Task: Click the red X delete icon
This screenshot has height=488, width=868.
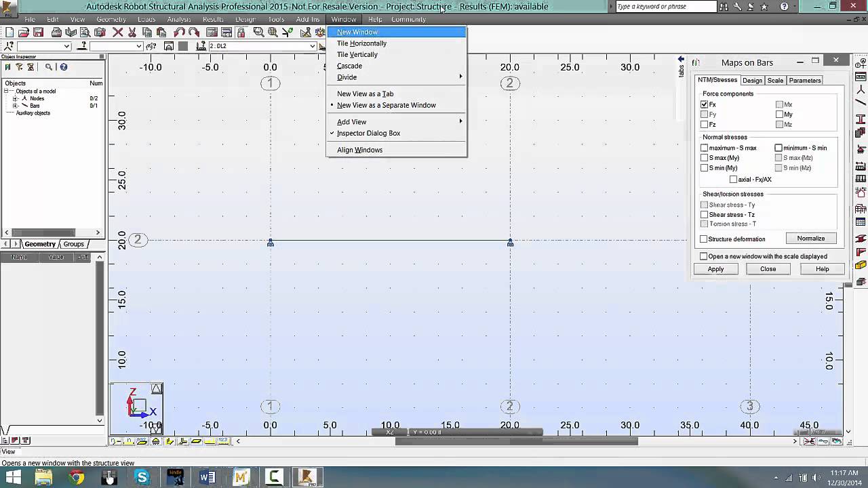Action: [x=117, y=32]
